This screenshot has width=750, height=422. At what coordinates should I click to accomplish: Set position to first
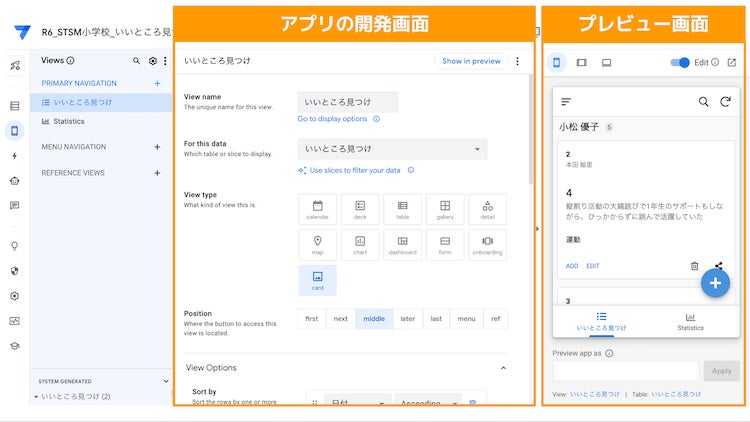pyautogui.click(x=312, y=319)
